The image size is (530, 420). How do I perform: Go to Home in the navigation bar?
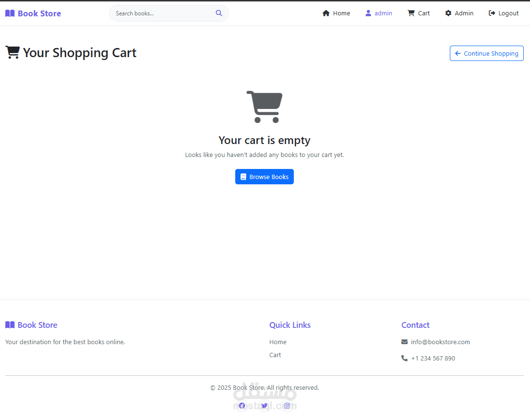pyautogui.click(x=336, y=13)
